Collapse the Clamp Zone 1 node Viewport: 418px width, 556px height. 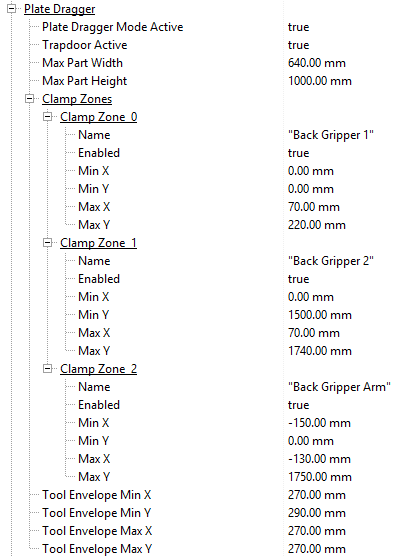point(48,243)
